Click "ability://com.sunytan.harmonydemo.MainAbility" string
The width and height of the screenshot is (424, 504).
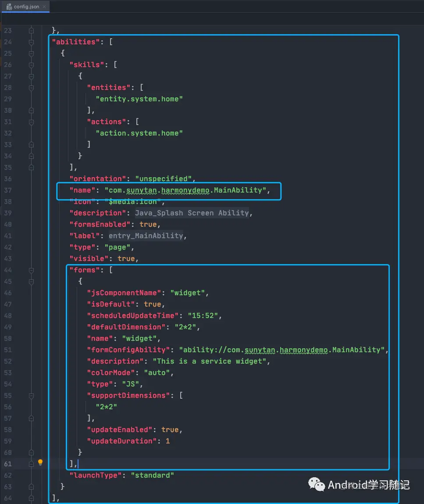tap(281, 350)
